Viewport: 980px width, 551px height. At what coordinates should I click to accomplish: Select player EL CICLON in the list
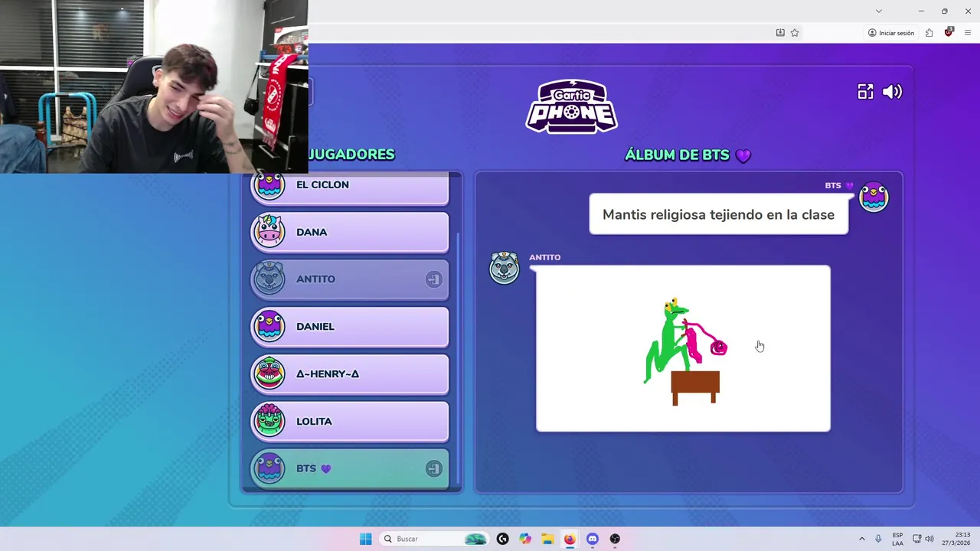tap(350, 188)
